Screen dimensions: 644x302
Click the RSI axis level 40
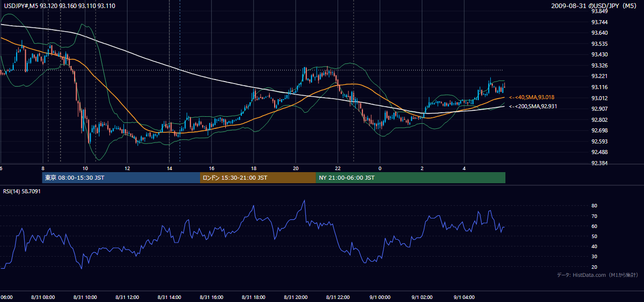594,246
